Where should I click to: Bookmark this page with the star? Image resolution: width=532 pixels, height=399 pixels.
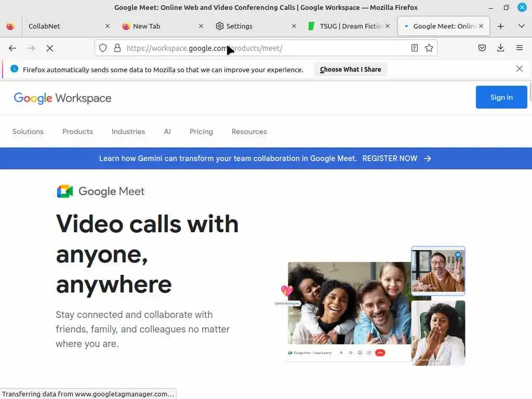429,48
